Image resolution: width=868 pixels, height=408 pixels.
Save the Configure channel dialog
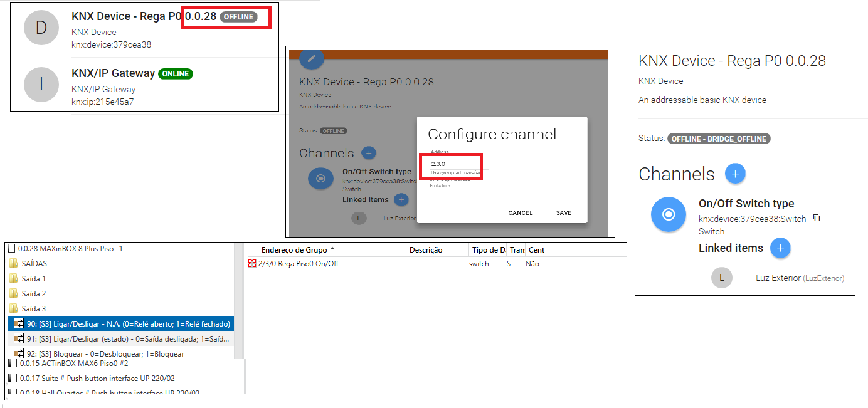[x=564, y=213]
